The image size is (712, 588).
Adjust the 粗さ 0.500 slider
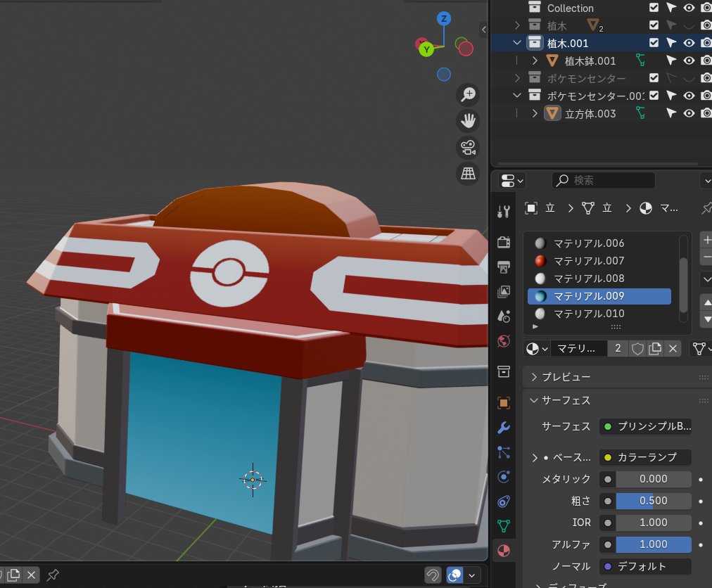click(654, 501)
